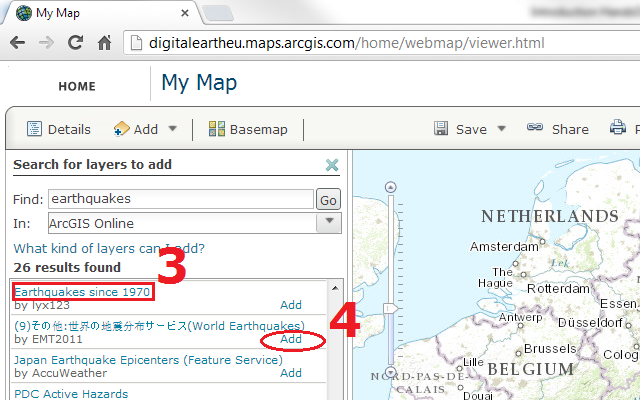The height and width of the screenshot is (400, 640).
Task: Open PDC Active Hazards result
Action: pos(71,394)
